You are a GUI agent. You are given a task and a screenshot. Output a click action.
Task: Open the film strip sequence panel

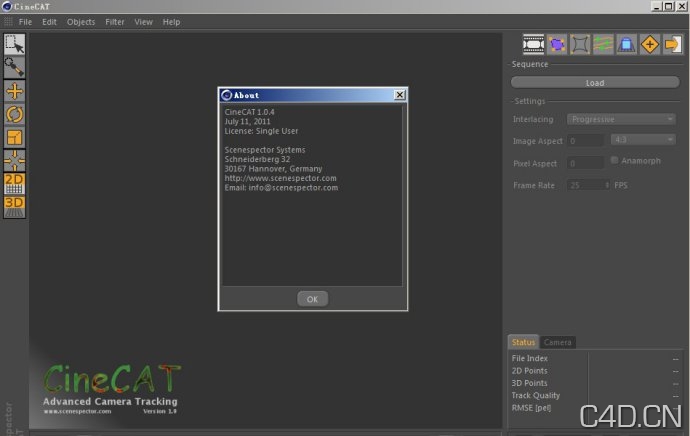[533, 44]
